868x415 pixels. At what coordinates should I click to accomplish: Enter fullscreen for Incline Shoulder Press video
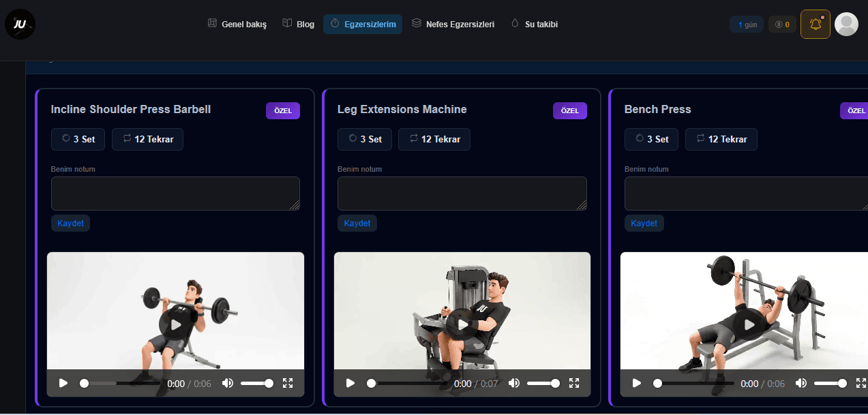coord(288,383)
